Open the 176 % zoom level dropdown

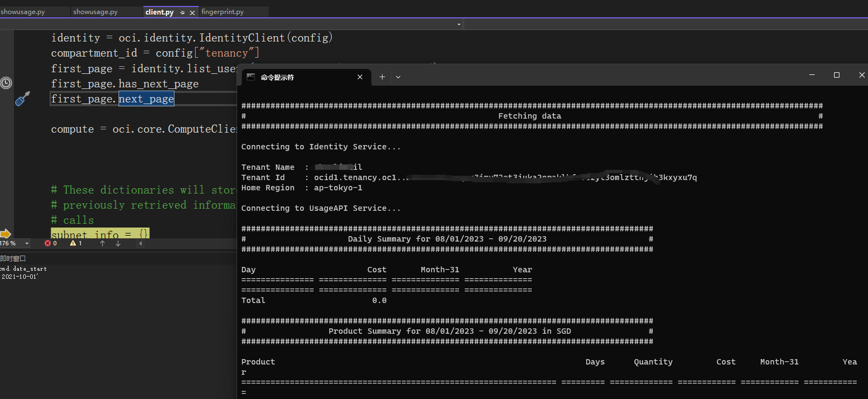[27, 244]
